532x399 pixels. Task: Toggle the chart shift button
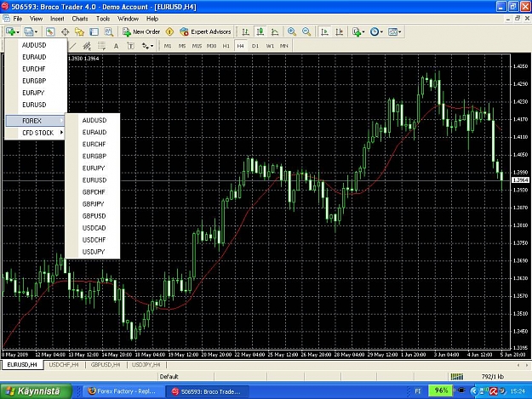[339, 31]
